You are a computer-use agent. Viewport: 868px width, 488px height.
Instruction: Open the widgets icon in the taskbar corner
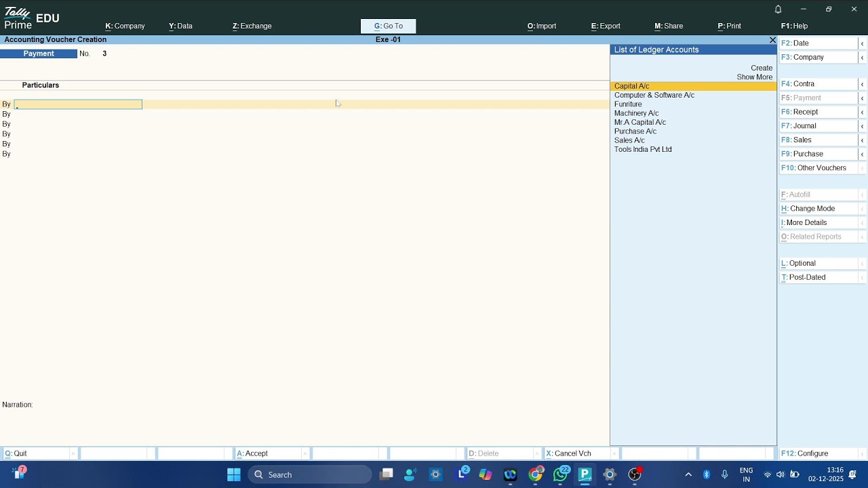click(20, 473)
